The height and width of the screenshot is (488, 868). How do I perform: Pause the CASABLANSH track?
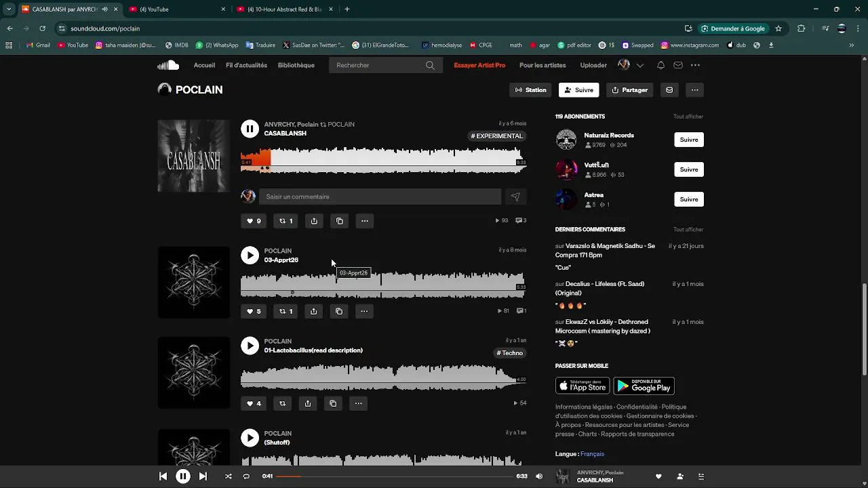(x=250, y=129)
